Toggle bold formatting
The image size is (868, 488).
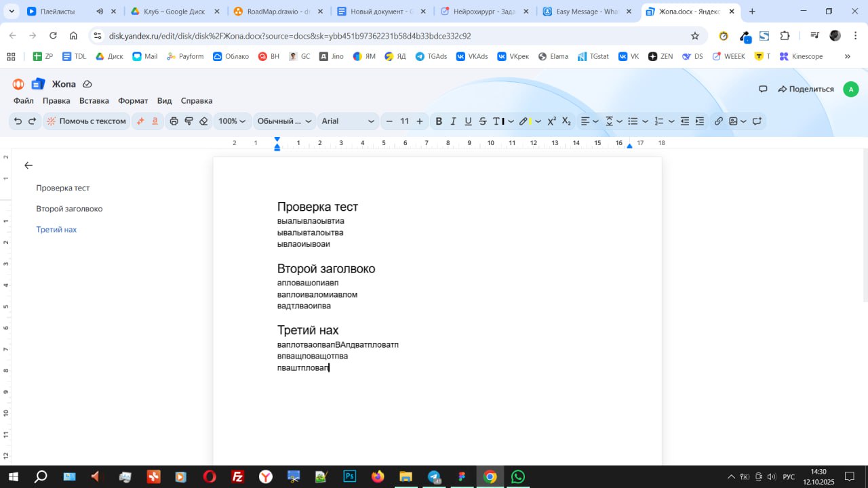(x=439, y=121)
